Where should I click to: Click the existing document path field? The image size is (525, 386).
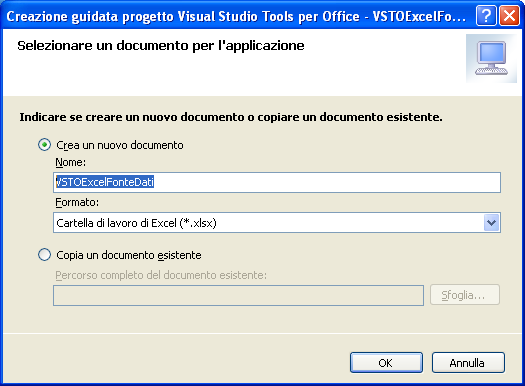pyautogui.click(x=238, y=295)
